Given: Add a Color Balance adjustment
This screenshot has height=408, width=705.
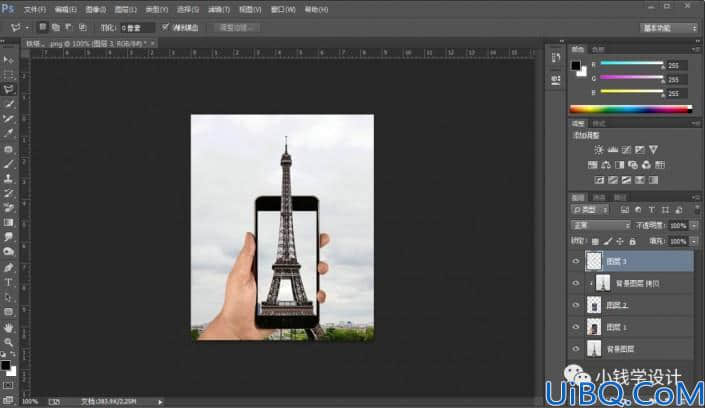Looking at the screenshot, I should (606, 165).
